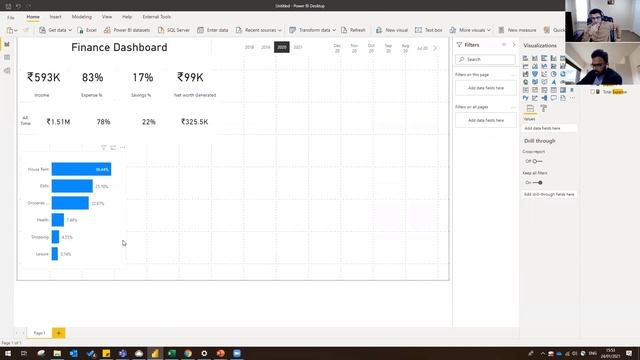The image size is (640, 360).
Task: Collapse the Filters pane chevron
Action: click(x=514, y=44)
